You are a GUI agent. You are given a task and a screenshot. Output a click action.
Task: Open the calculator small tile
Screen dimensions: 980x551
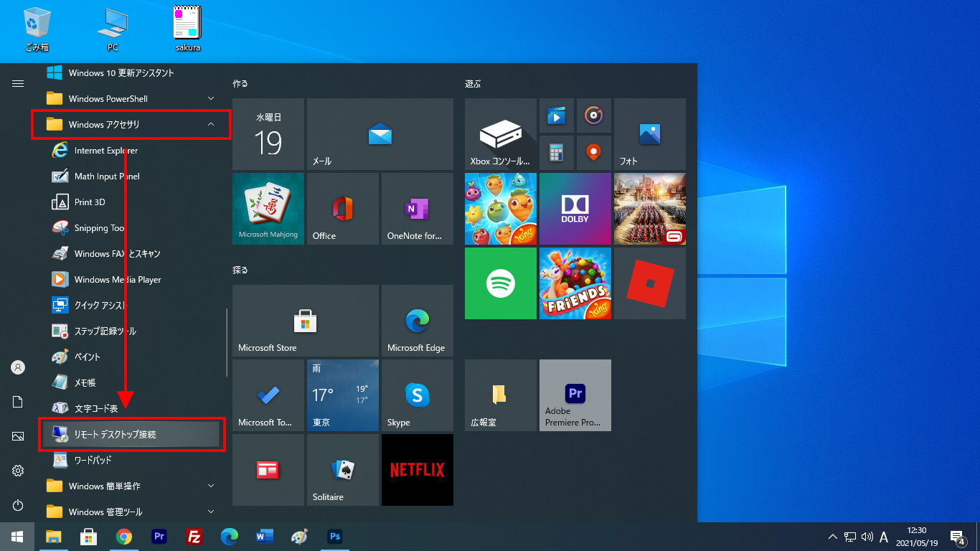point(557,153)
